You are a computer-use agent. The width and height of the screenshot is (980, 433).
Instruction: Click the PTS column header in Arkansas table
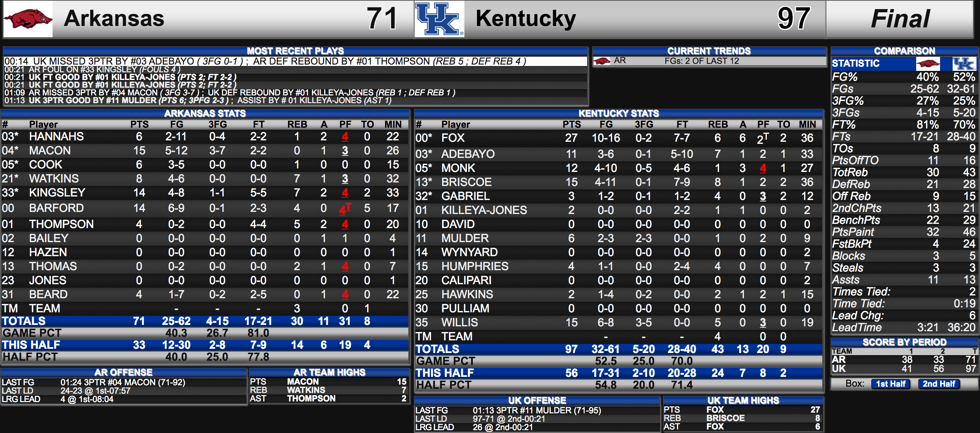(139, 125)
